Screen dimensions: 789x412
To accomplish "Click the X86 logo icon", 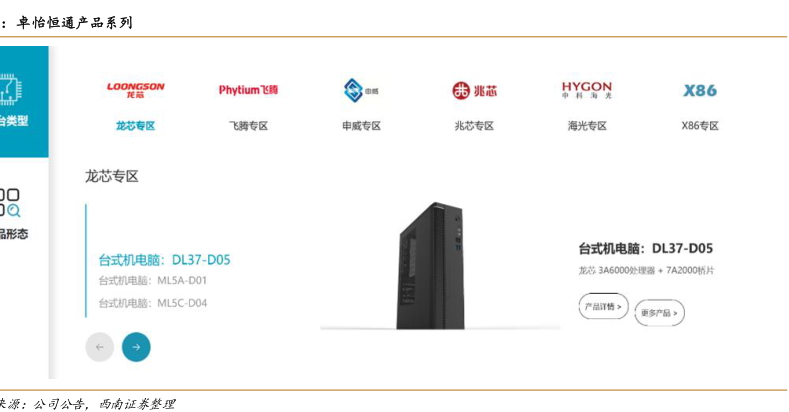I will point(700,91).
